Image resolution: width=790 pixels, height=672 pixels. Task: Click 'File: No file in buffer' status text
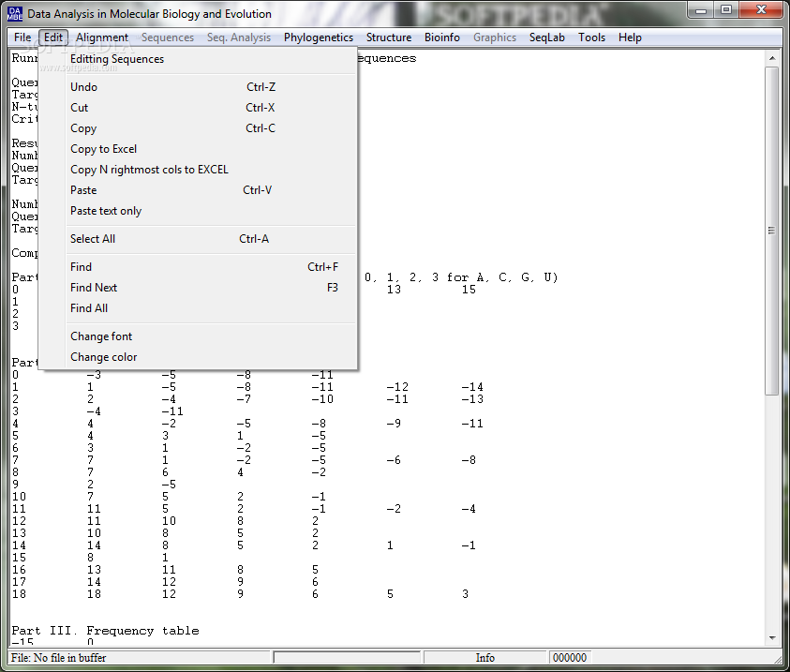pyautogui.click(x=58, y=657)
